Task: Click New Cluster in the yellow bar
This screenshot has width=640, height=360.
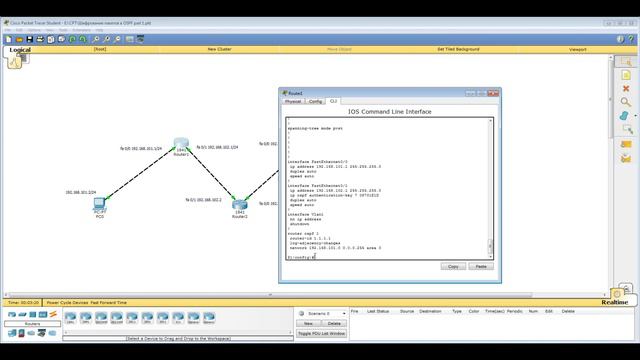Action: point(220,49)
